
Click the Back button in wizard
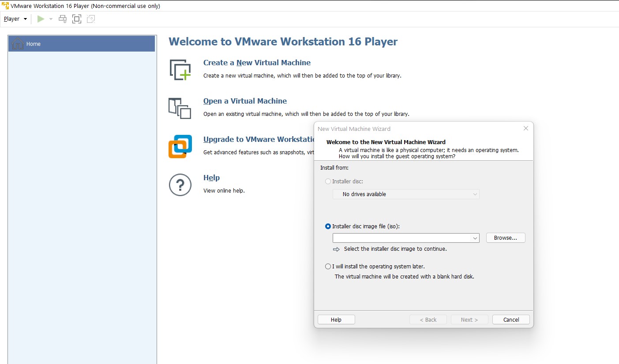coord(428,319)
